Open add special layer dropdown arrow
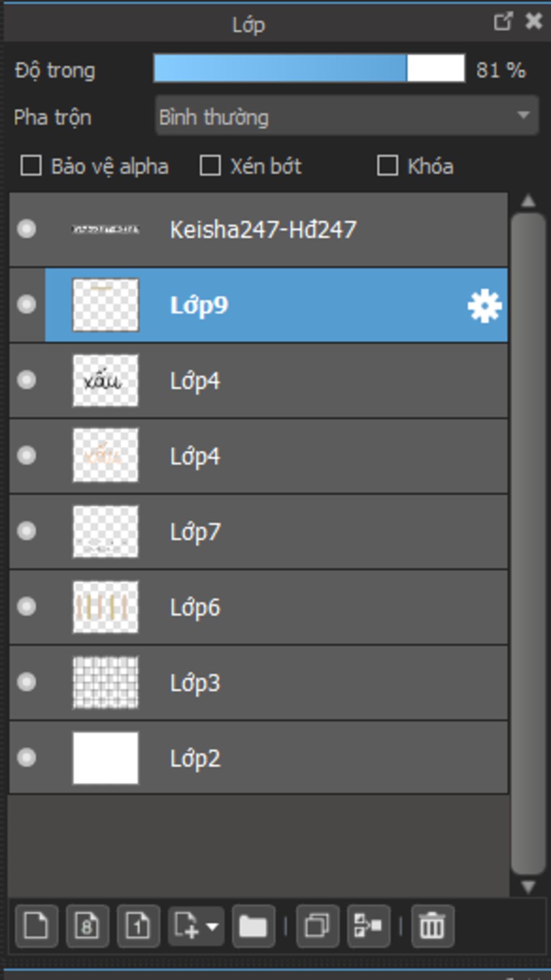Viewport: 551px width, 980px height. pos(212,927)
